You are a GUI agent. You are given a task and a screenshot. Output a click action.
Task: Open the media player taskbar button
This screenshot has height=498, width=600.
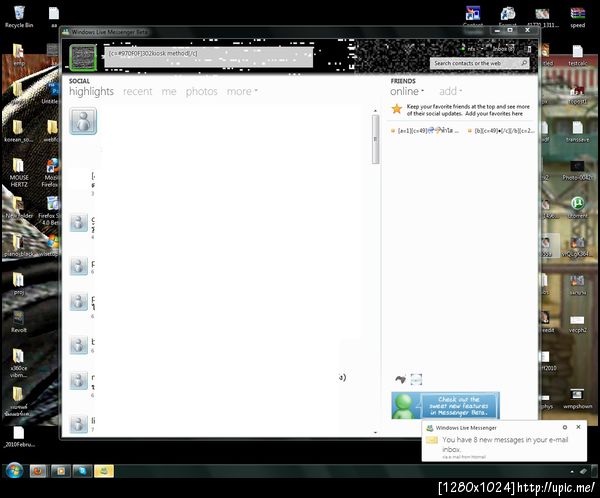(x=60, y=471)
